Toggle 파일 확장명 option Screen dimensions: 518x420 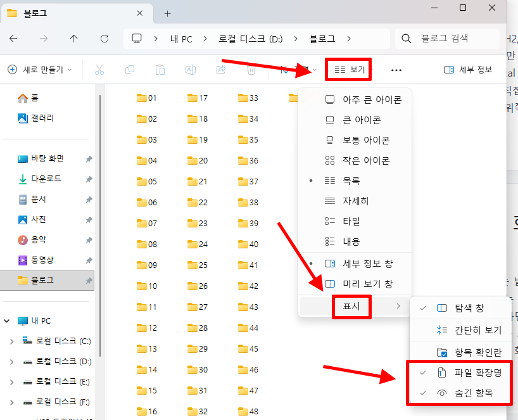460,372
